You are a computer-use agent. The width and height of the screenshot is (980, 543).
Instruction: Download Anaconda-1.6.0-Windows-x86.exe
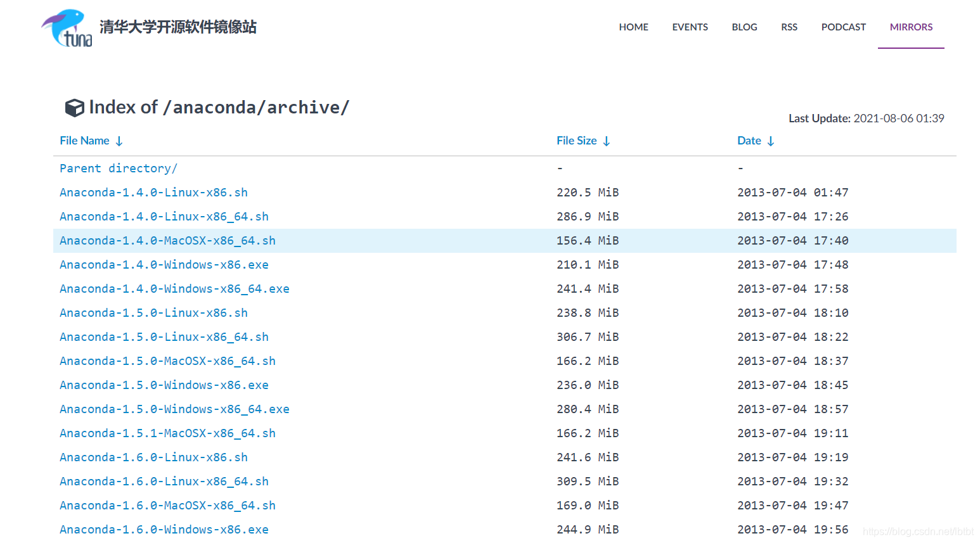pos(164,530)
